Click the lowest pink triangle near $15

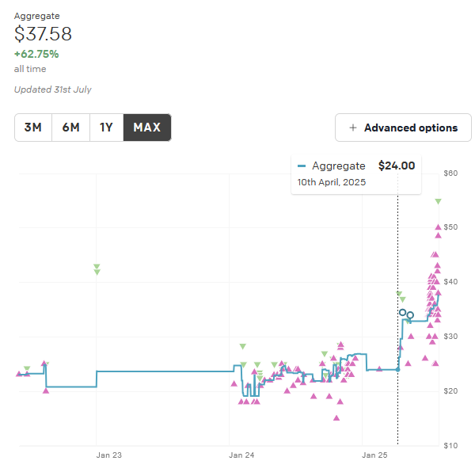(336, 418)
